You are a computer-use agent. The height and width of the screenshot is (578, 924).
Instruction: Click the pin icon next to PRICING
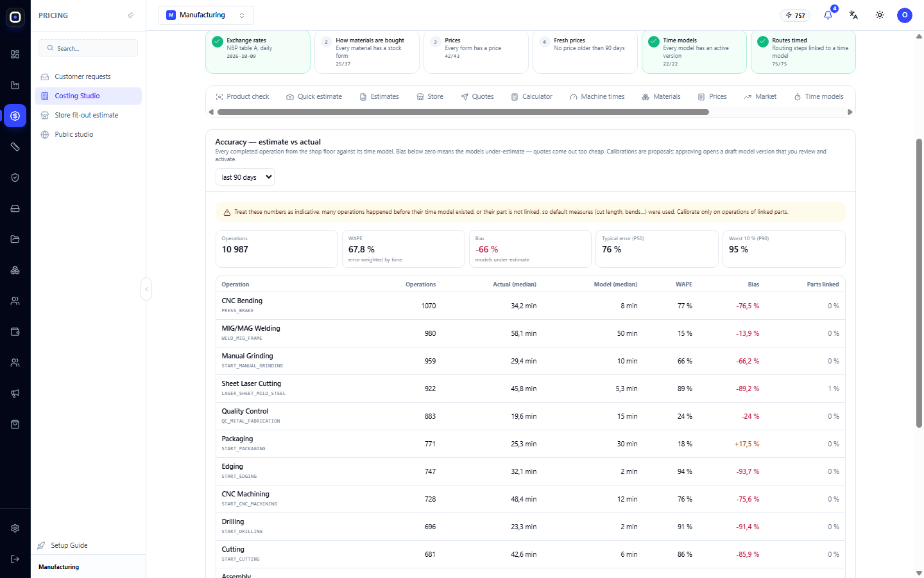point(131,15)
